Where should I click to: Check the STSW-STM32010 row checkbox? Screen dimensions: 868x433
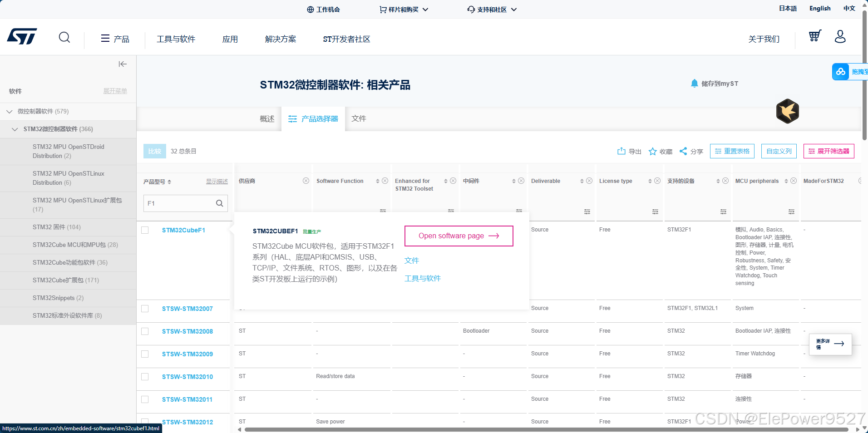click(x=145, y=377)
